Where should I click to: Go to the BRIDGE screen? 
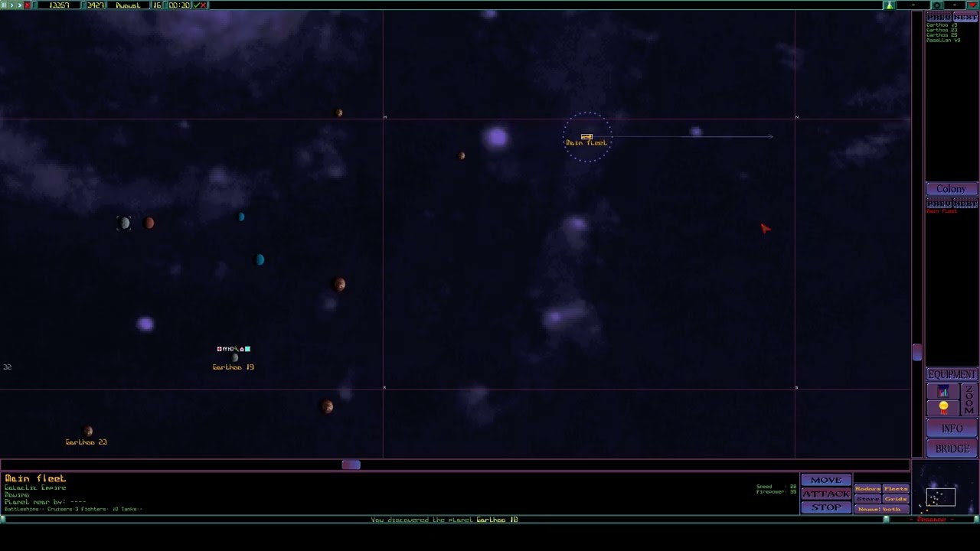coord(952,448)
